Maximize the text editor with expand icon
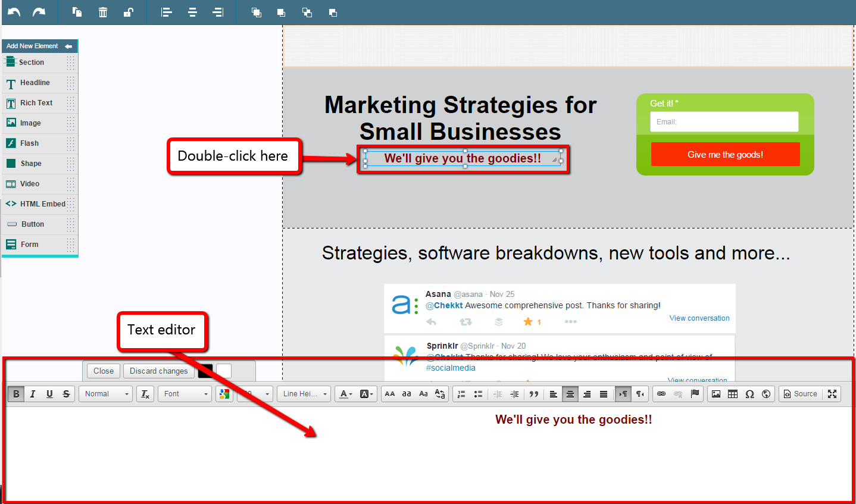Viewport: 856px width, 504px height. click(x=832, y=394)
